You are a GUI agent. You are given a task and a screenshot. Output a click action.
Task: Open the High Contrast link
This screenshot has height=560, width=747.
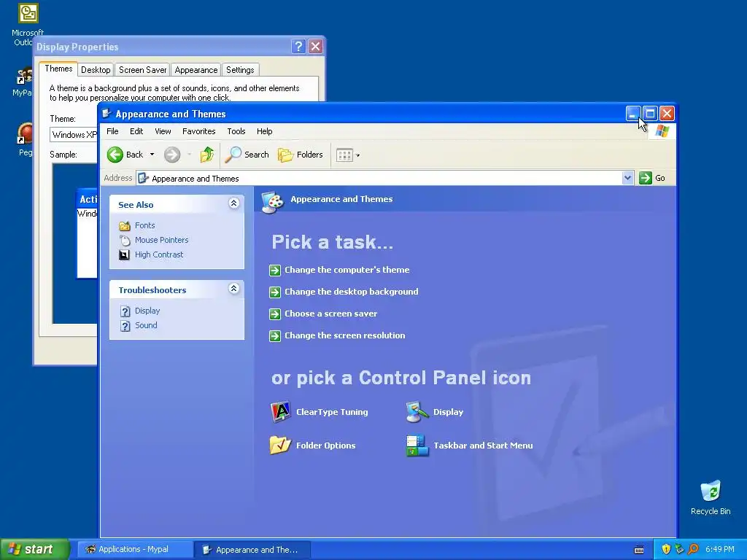[x=158, y=254]
